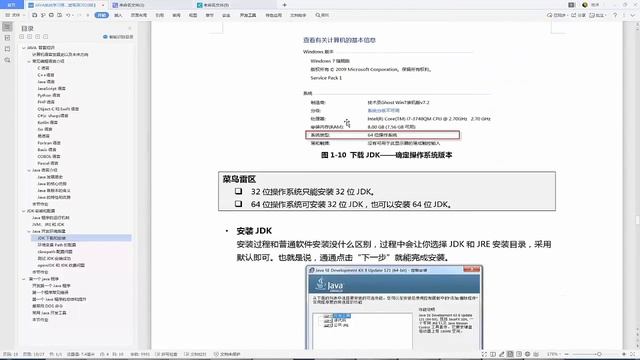Collapse the ribbon with the top-right chevron
Viewport: 640px width, 360px height.
tap(633, 15)
